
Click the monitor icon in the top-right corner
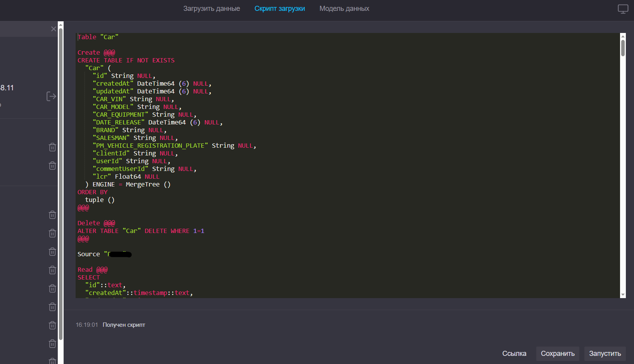[x=623, y=9]
